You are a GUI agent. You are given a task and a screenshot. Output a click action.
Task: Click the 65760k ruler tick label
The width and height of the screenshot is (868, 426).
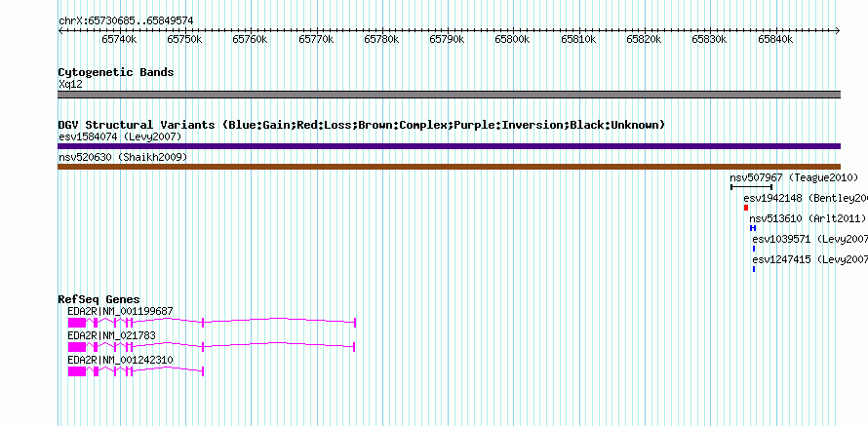pos(251,39)
